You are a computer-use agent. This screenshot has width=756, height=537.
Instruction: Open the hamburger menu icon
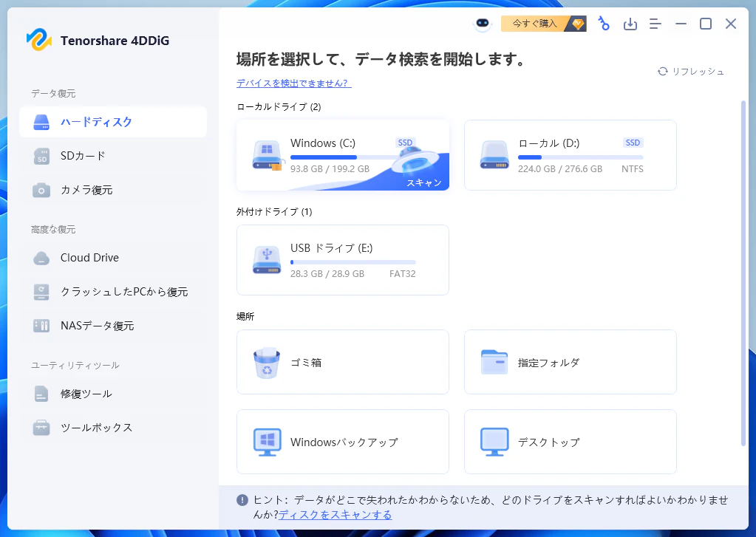pyautogui.click(x=655, y=24)
